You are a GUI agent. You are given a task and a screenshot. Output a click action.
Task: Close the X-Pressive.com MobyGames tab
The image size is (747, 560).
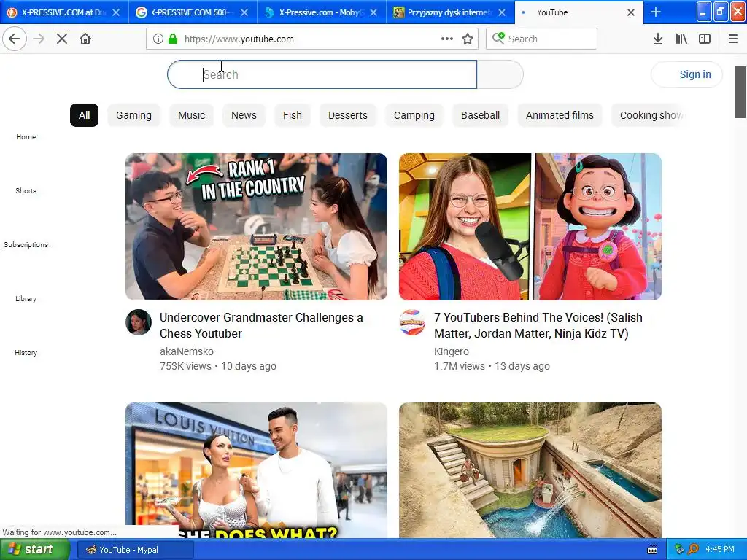(x=373, y=12)
